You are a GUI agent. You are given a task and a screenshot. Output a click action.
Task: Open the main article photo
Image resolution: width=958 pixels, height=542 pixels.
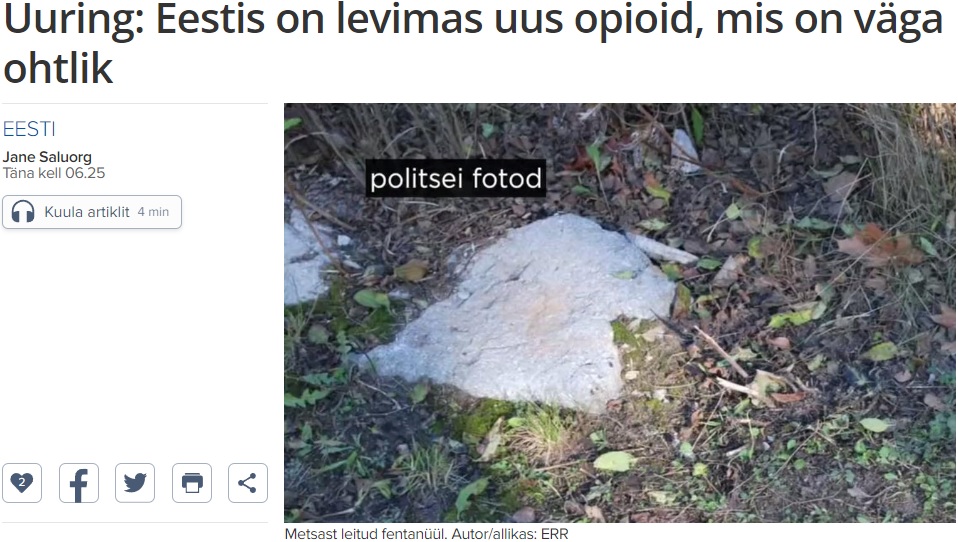[x=620, y=313]
